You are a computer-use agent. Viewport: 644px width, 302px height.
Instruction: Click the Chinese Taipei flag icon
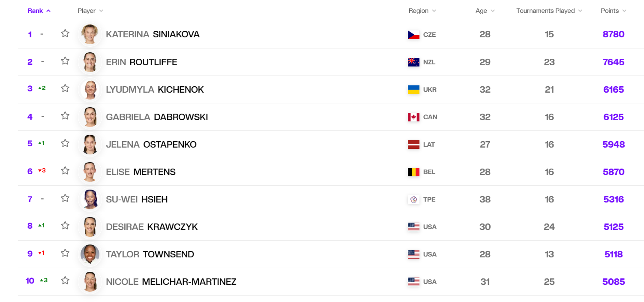point(413,199)
